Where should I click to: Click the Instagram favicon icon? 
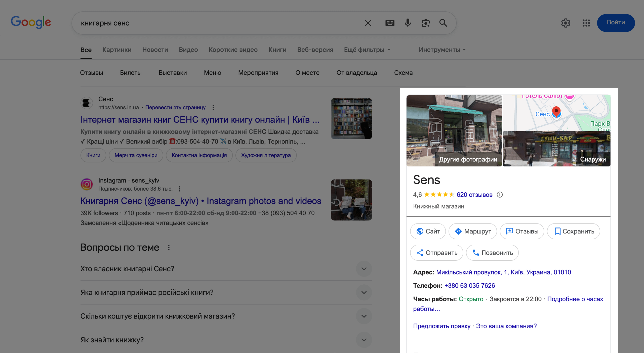[87, 184]
